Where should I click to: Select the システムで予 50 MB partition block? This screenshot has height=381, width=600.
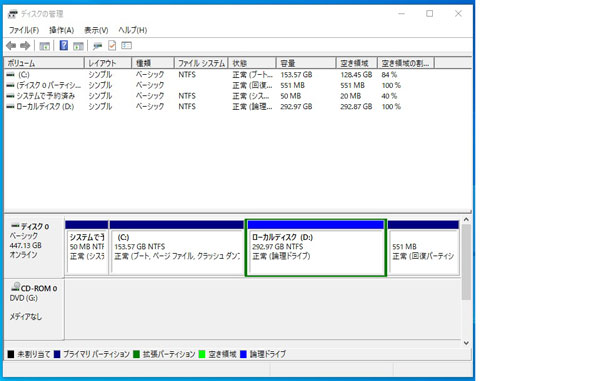click(87, 248)
